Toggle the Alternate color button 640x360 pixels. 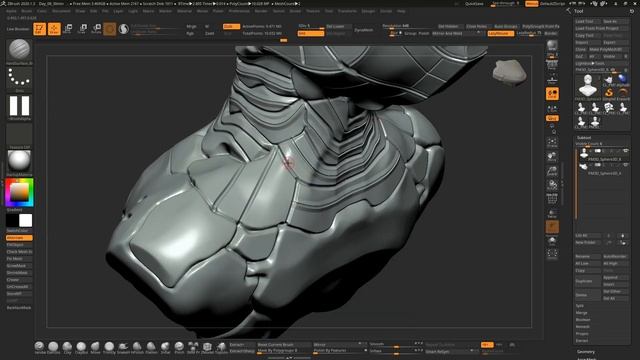tap(19, 238)
